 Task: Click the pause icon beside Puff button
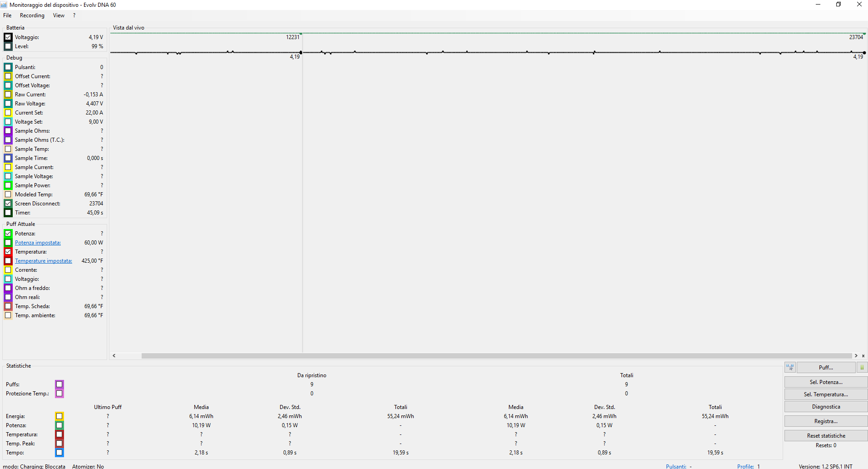pyautogui.click(x=862, y=367)
